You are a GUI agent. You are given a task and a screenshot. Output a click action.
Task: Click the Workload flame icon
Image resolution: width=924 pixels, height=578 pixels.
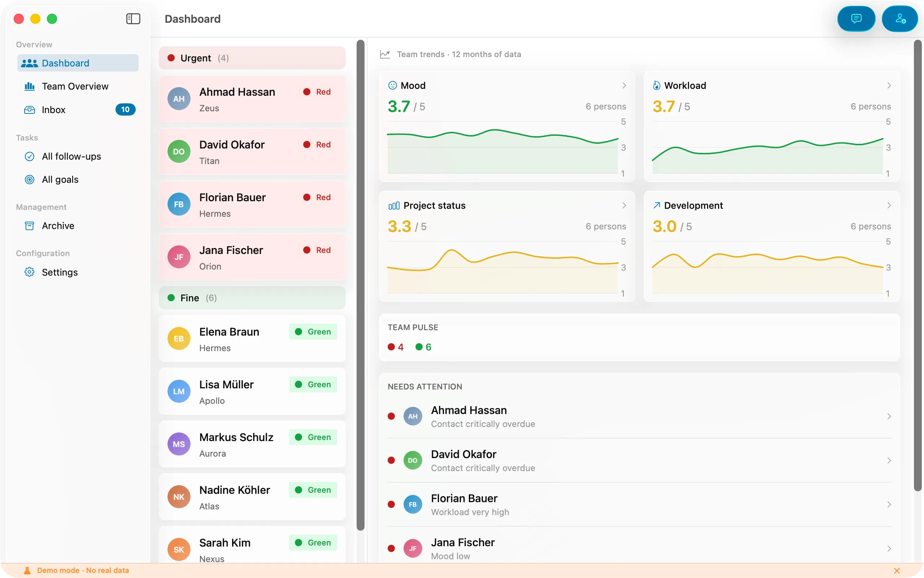pyautogui.click(x=657, y=85)
